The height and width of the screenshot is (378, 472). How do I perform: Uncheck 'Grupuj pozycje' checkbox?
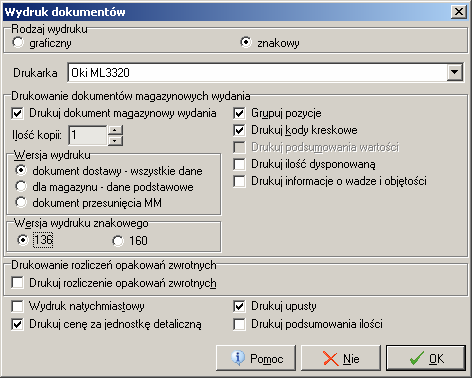point(239,113)
